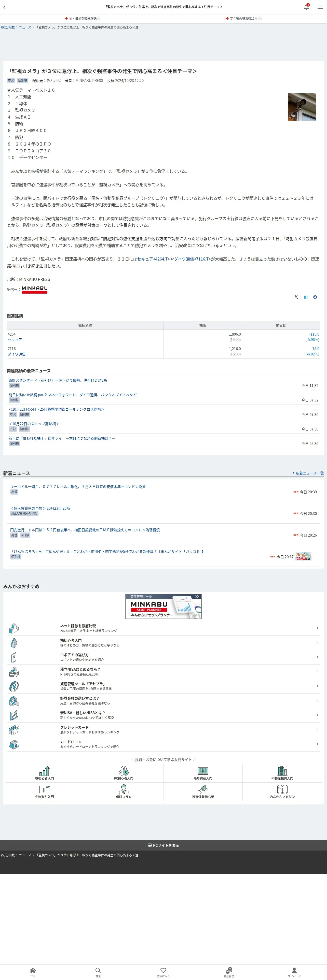327x980 pixels.
Task: Open 保険コラム tile
Action: tap(124, 791)
